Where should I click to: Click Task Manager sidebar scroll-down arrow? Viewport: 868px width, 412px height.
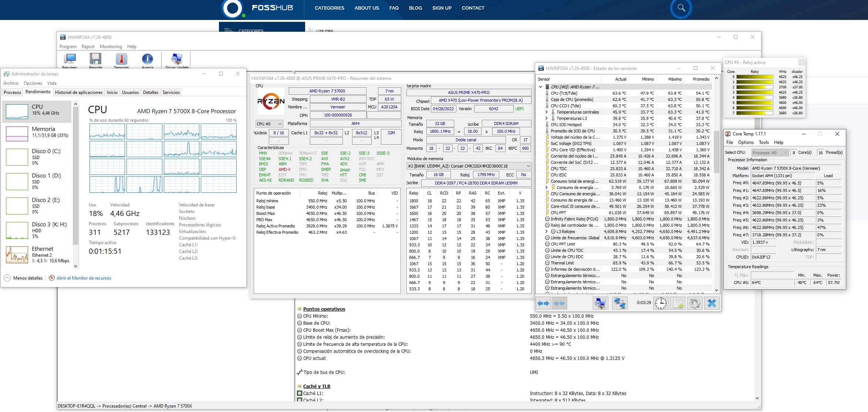76,266
